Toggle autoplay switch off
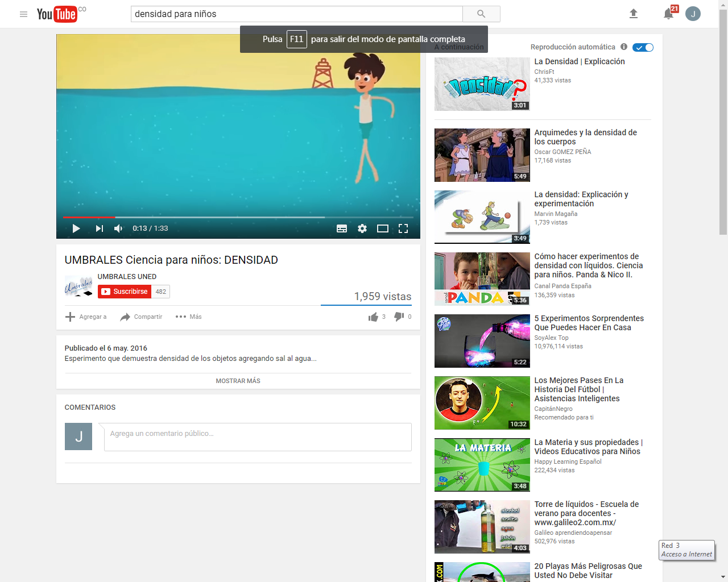 tap(643, 47)
